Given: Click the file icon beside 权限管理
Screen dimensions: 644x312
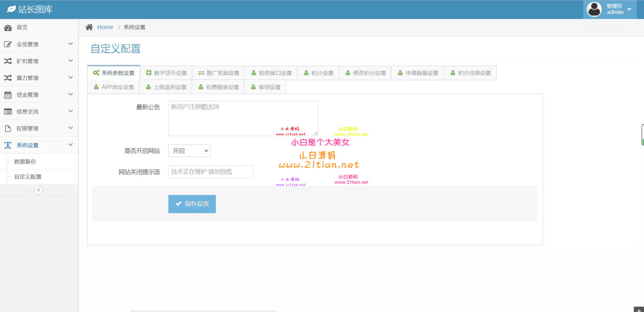Looking at the screenshot, I should (8, 129).
